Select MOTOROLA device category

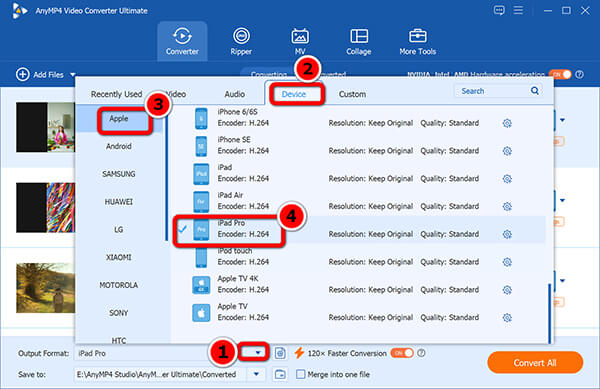coord(119,285)
